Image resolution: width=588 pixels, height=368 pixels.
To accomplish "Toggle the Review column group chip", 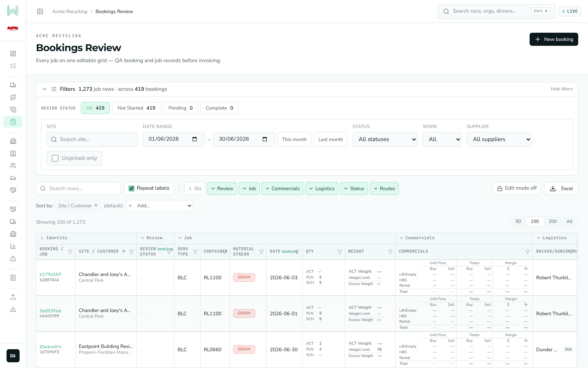I will pos(222,189).
